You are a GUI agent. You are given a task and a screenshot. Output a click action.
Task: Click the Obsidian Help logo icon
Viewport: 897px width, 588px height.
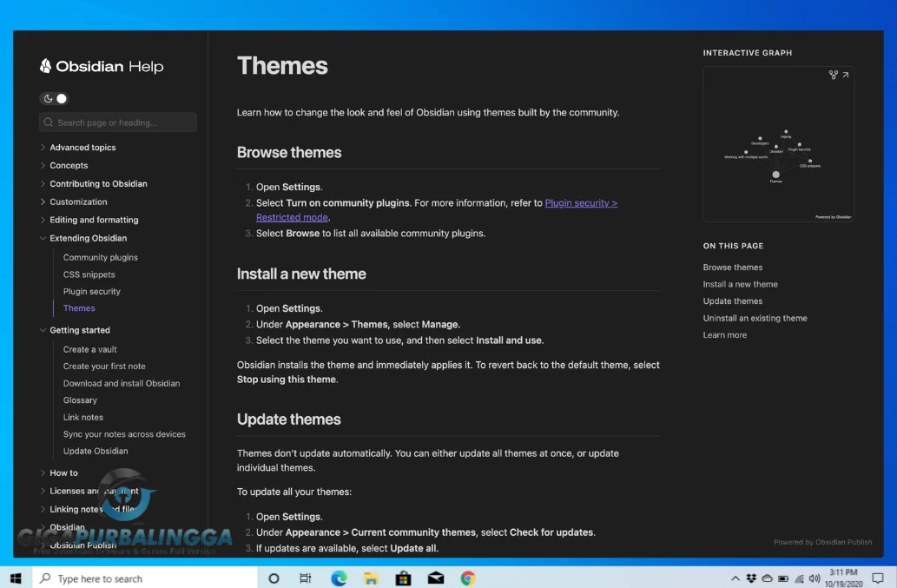[x=46, y=66]
